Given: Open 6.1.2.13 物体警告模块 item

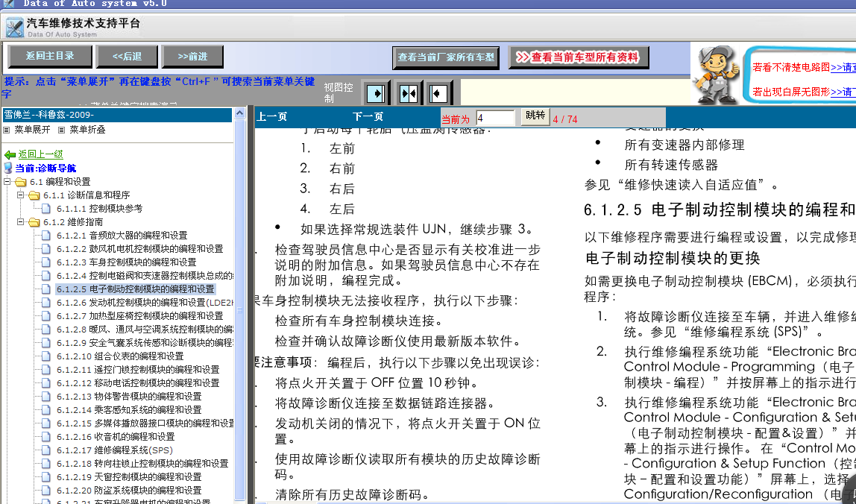Looking at the screenshot, I should coord(129,396).
